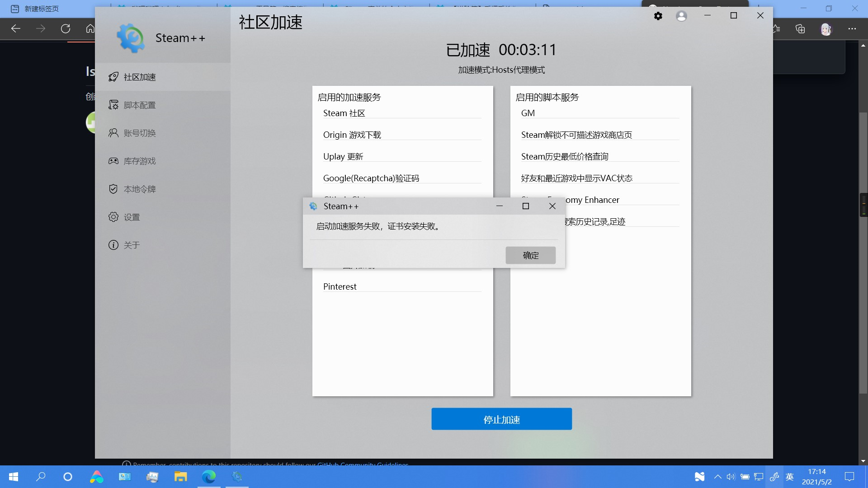The width and height of the screenshot is (868, 488).
Task: Expand hidden system tray icons chevron
Action: pos(717,477)
